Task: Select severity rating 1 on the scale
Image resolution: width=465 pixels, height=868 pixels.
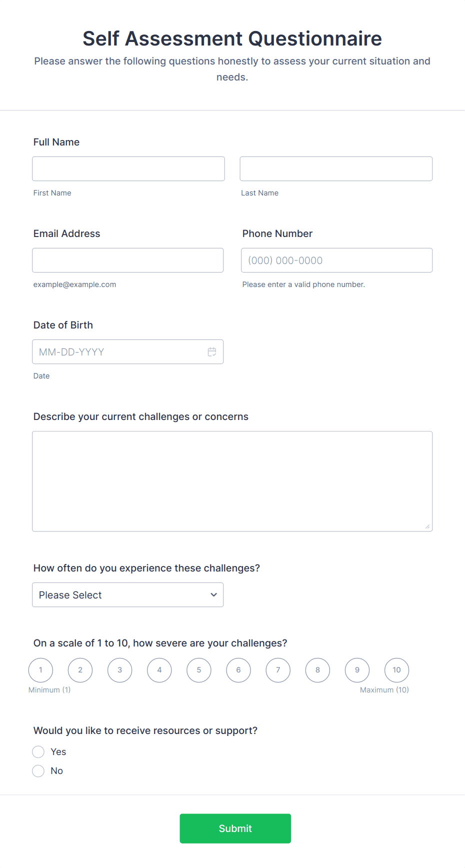Action: [40, 670]
